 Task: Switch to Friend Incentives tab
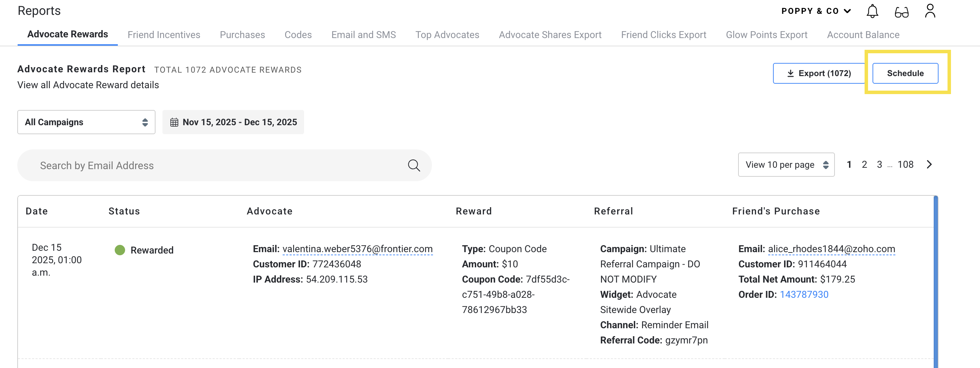pos(163,35)
